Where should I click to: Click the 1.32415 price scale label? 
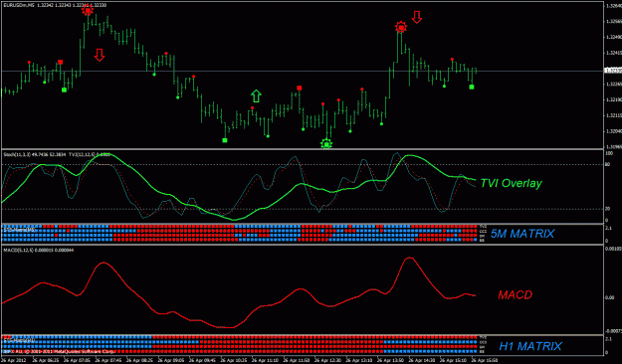(613, 53)
